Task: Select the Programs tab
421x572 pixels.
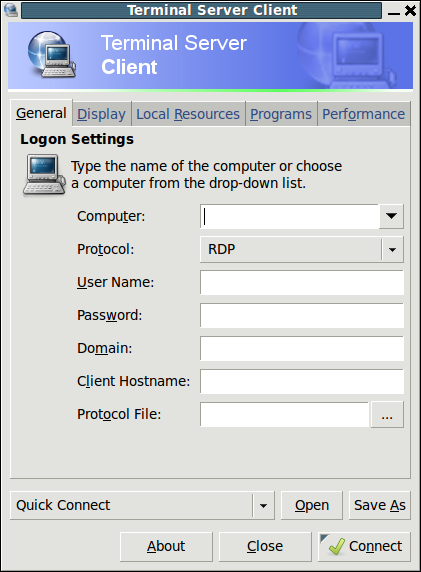Action: click(x=281, y=114)
